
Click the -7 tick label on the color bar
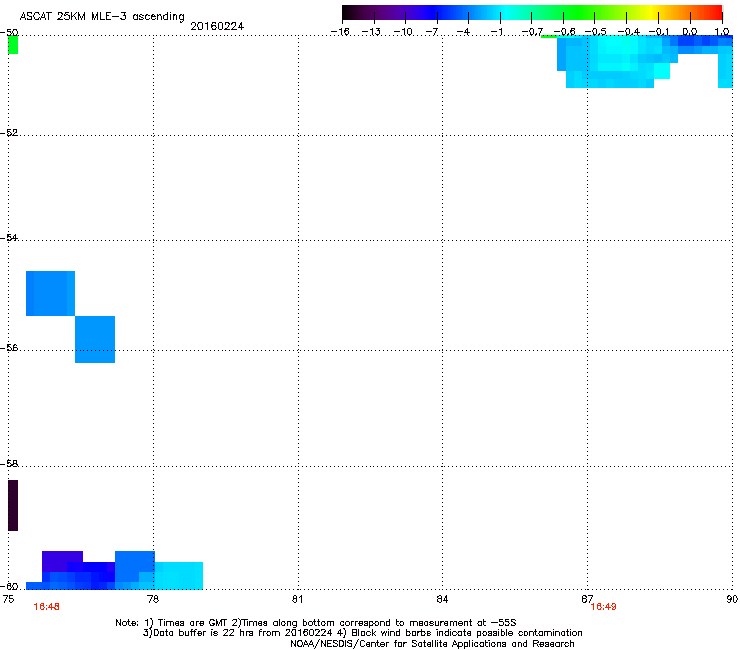pos(432,32)
